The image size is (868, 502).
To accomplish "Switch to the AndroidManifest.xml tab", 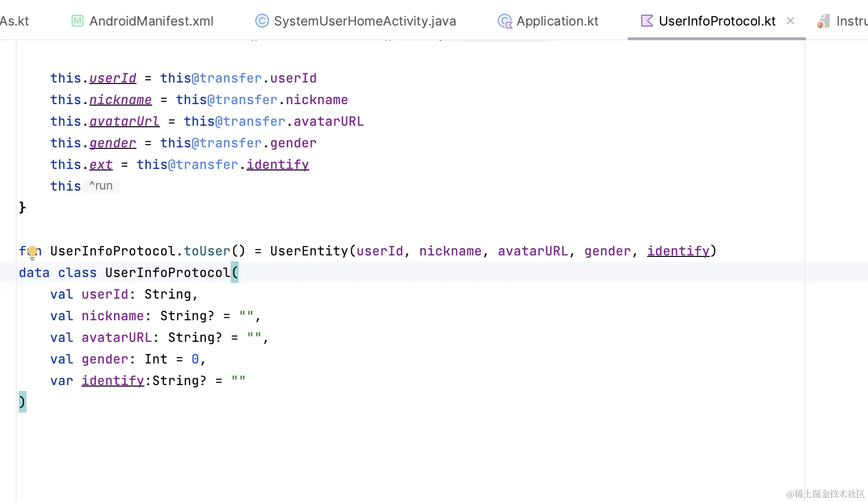I will [x=142, y=21].
